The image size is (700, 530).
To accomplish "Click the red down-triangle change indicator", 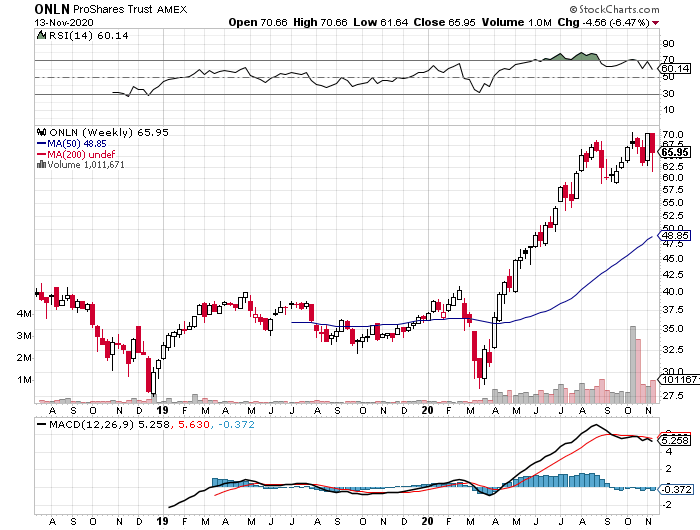I will [x=655, y=23].
